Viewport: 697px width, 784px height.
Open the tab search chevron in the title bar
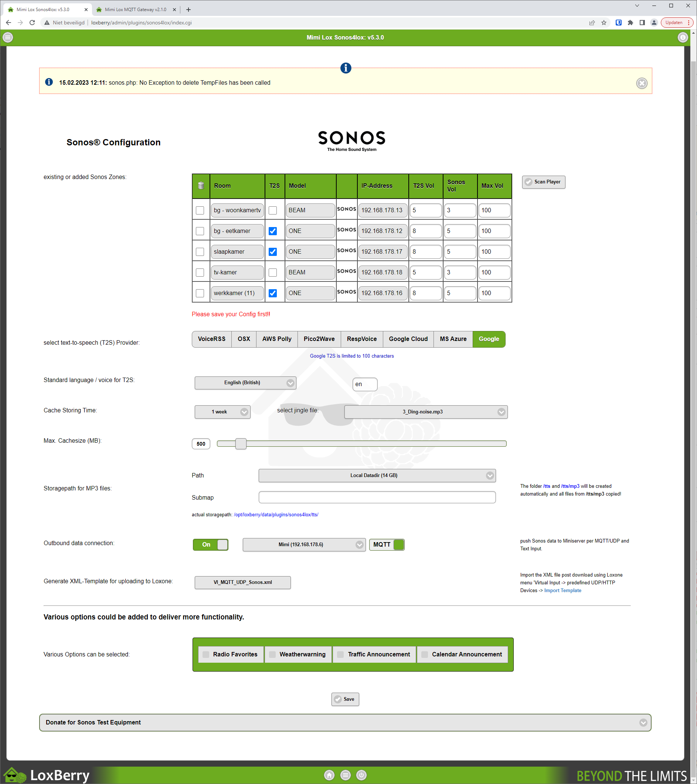point(637,6)
